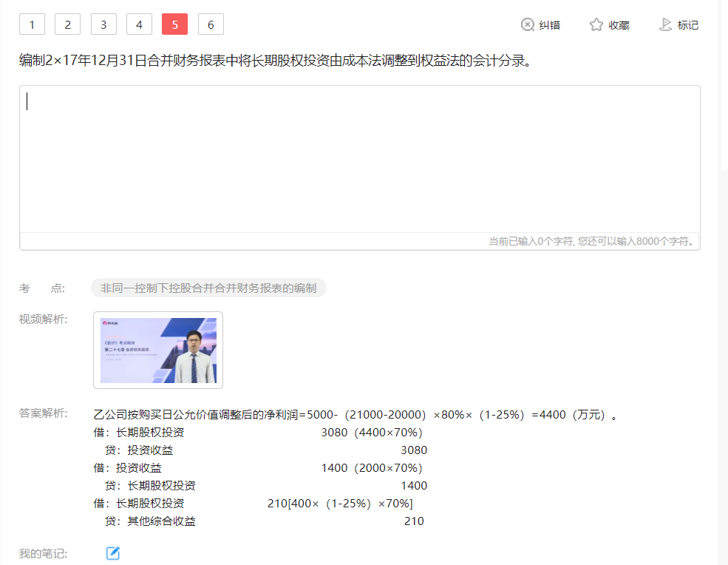Click the 收藏 text label
The height and width of the screenshot is (565, 728).
pyautogui.click(x=619, y=25)
